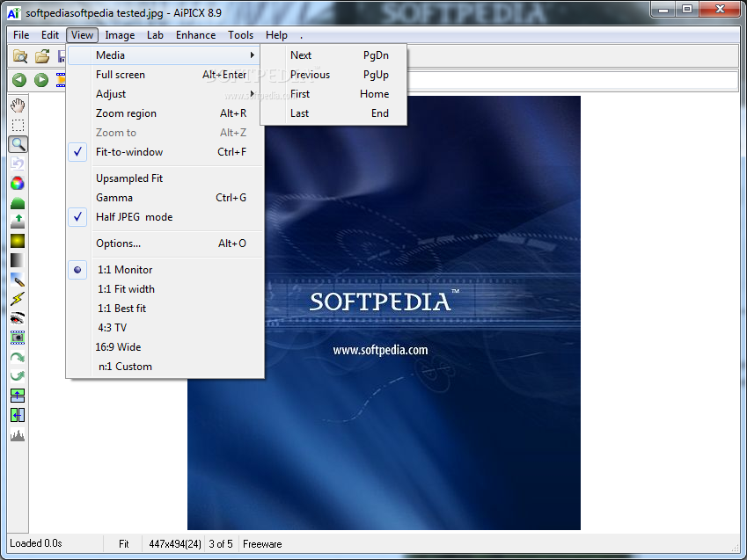
Task: Select Gamma from the View menu
Action: click(165, 198)
